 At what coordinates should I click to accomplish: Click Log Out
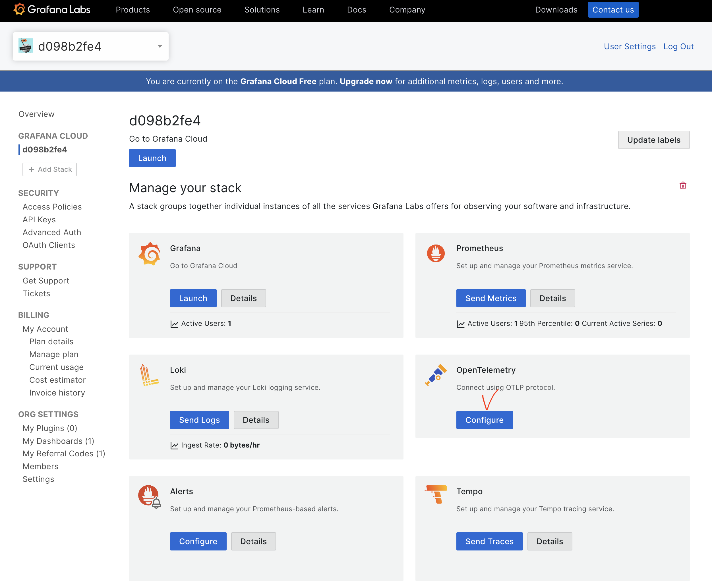678,46
